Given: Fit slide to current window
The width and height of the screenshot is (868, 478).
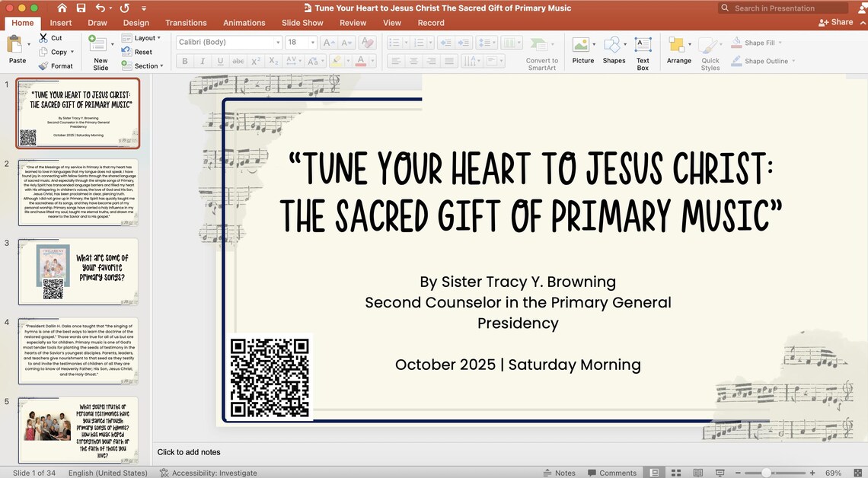Looking at the screenshot, I should click(858, 473).
